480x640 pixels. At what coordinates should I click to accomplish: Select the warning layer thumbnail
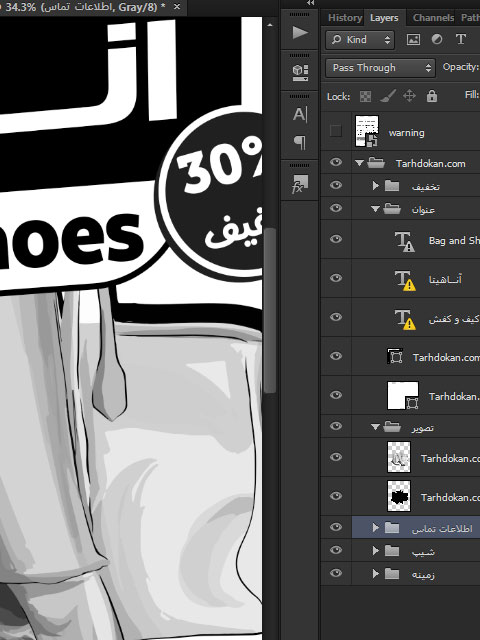tap(367, 131)
